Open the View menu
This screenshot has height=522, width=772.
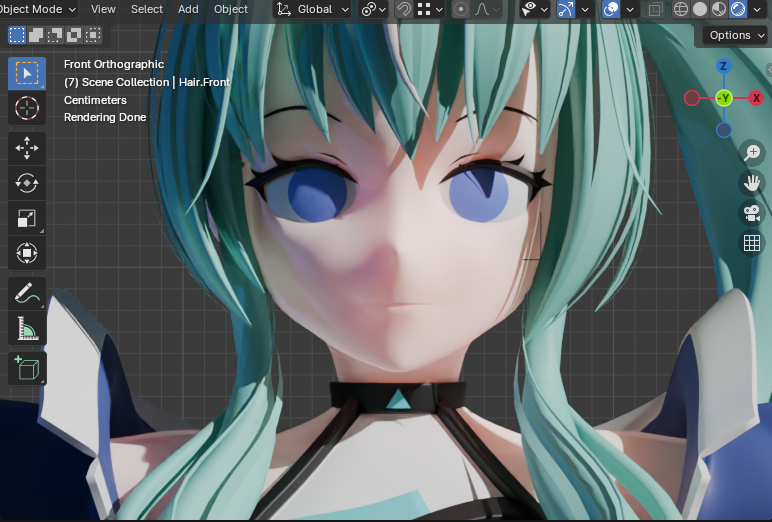pyautogui.click(x=103, y=9)
